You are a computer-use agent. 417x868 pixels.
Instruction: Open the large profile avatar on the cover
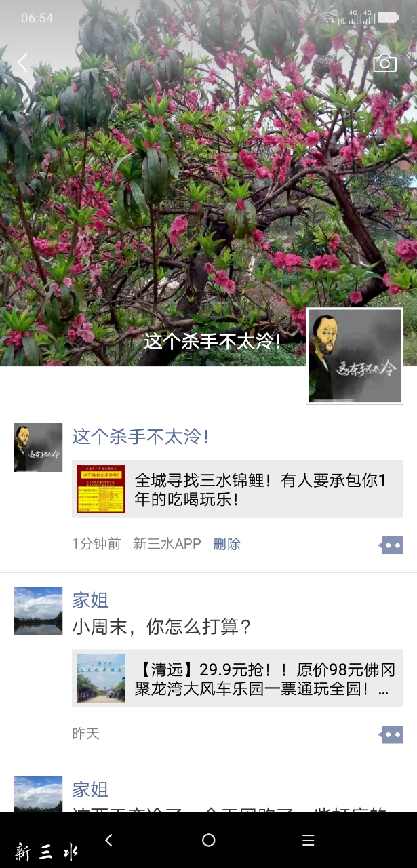click(355, 356)
